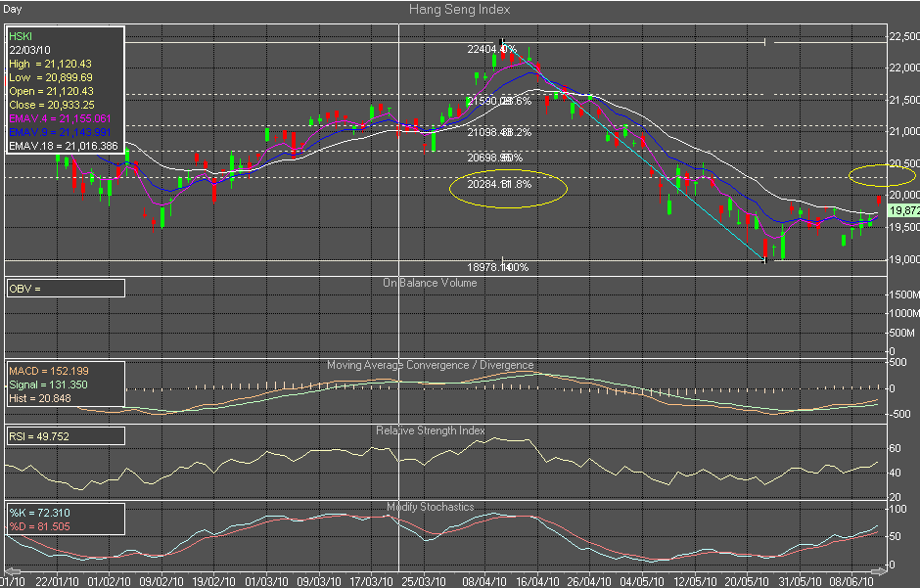Viewport: 920px width, 588px height.
Task: Click the "MACD = 152.199" readout
Action: point(49,371)
